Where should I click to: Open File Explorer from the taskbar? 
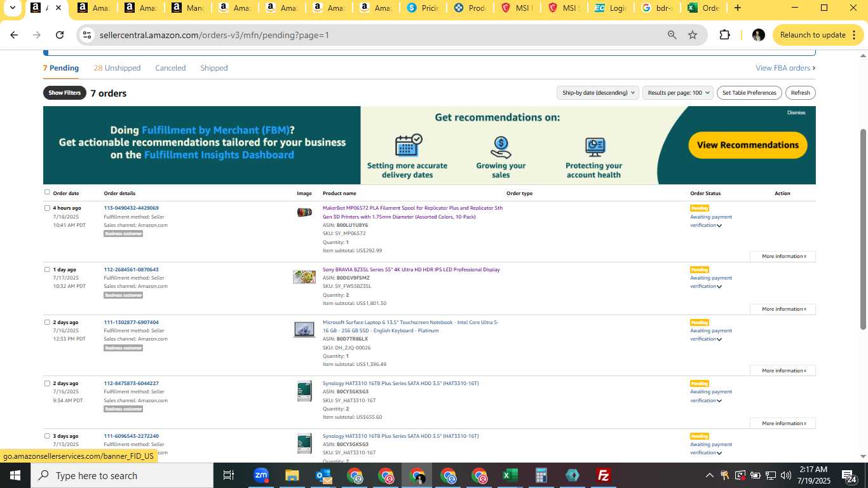tap(292, 475)
